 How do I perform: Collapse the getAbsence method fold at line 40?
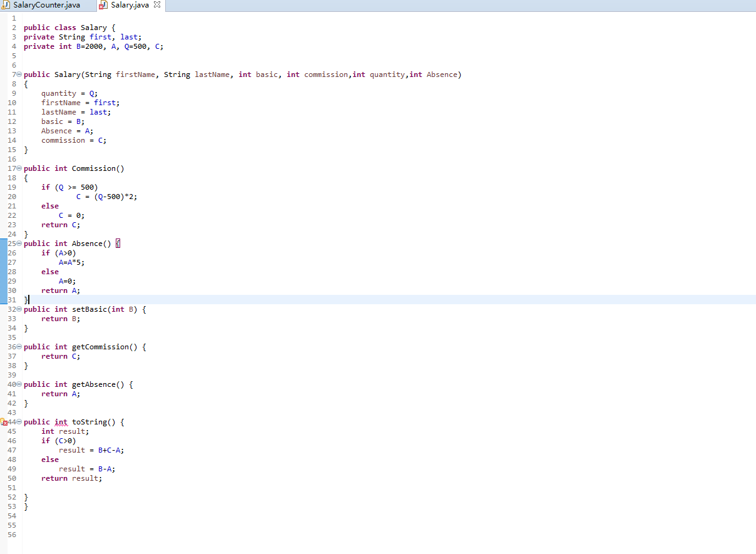(19, 384)
